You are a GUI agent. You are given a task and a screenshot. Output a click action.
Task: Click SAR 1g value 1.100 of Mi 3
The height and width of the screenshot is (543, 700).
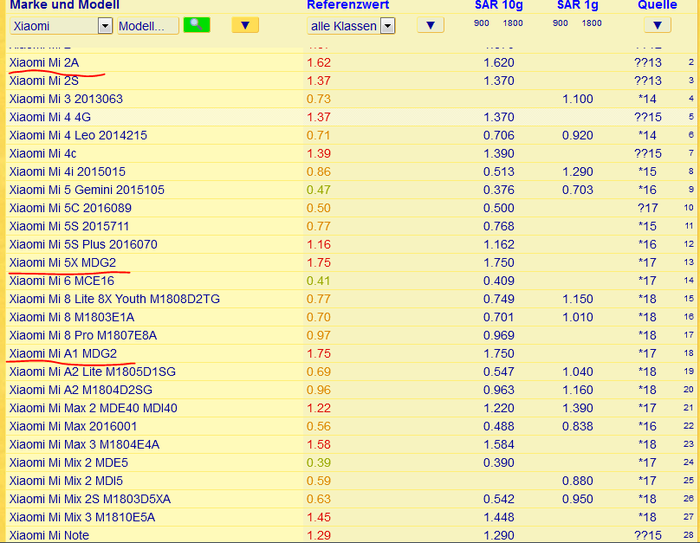[x=578, y=99]
